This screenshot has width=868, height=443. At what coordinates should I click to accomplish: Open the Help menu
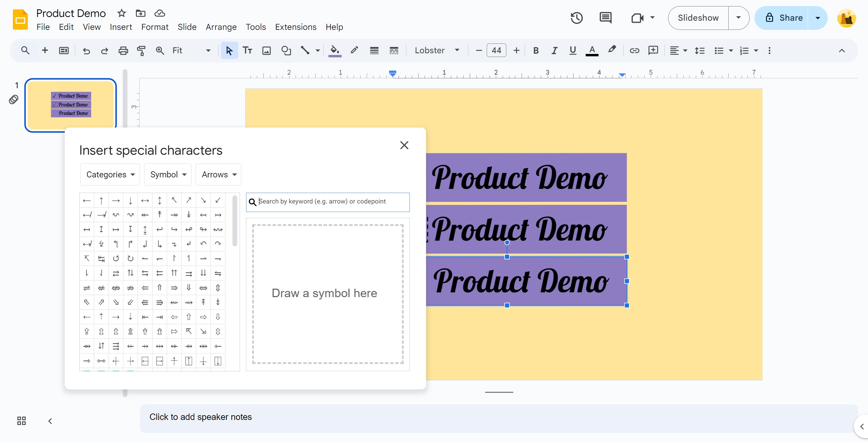334,27
